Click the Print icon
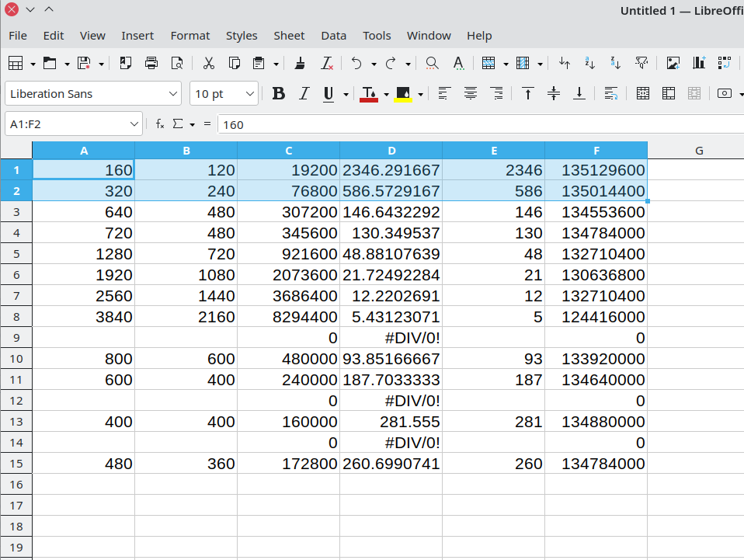Viewport: 744px width, 560px height. pyautogui.click(x=151, y=63)
